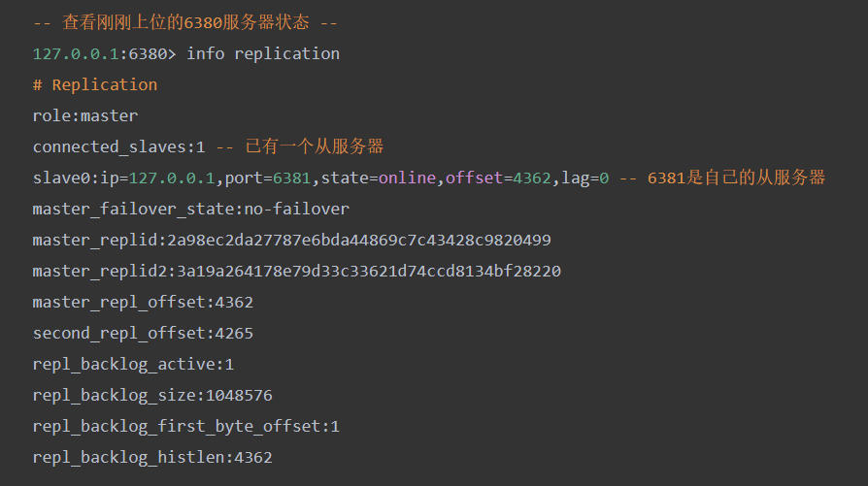The width and height of the screenshot is (868, 486).
Task: Click the '# Replication' header line
Action: (94, 84)
